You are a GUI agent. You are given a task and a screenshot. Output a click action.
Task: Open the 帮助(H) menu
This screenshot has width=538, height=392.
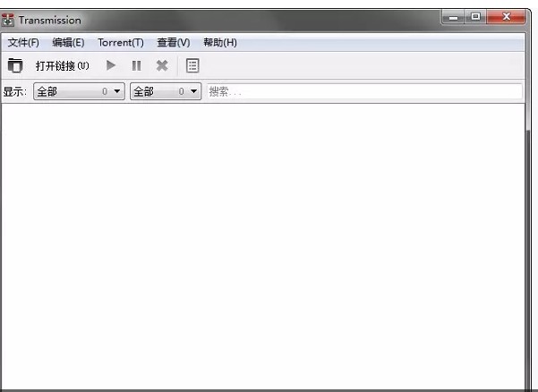coord(220,43)
